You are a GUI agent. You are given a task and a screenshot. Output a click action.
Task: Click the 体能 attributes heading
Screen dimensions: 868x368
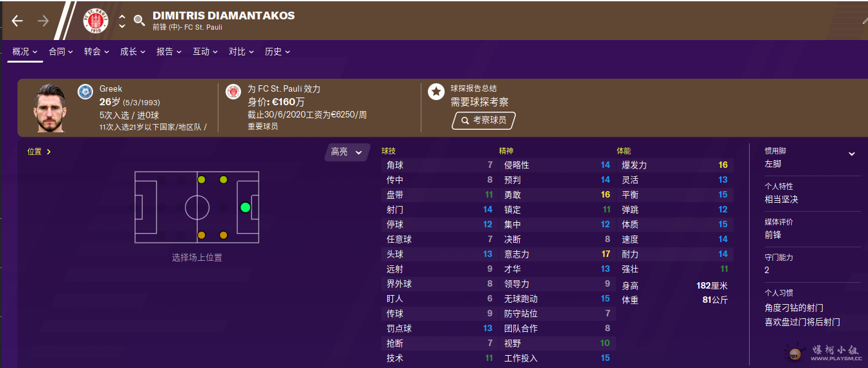624,150
